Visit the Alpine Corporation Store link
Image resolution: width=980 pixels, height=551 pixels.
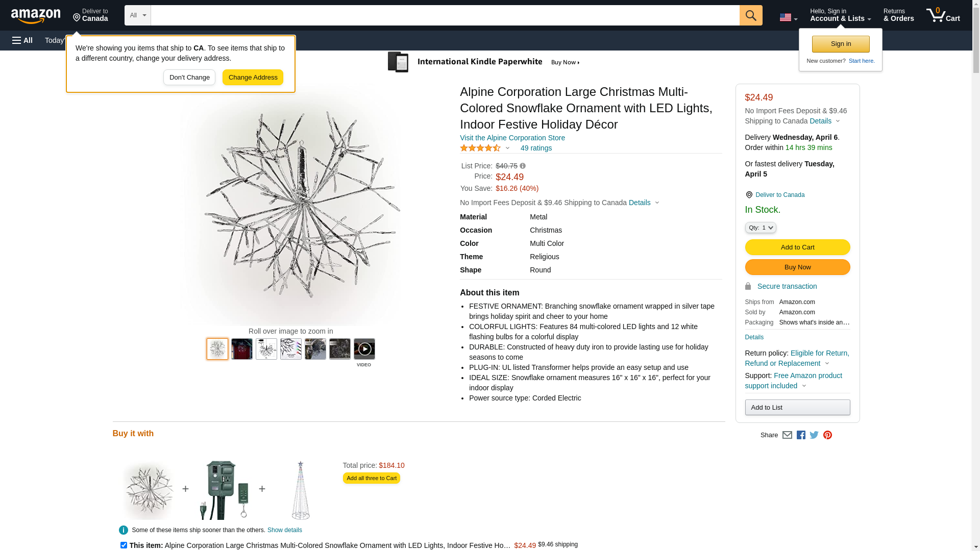coord(512,138)
